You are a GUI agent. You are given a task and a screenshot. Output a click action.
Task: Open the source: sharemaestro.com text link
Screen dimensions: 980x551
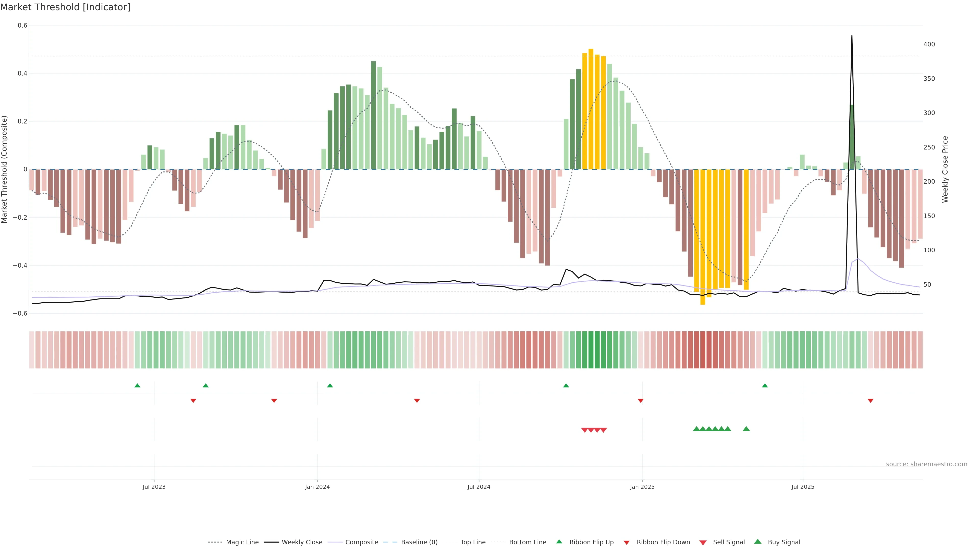[926, 464]
